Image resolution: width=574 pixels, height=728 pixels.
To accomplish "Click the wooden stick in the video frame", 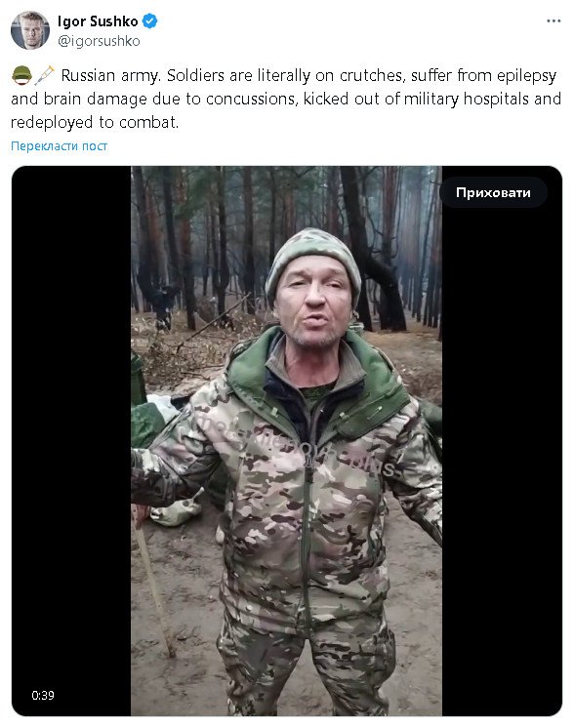I will click(152, 583).
